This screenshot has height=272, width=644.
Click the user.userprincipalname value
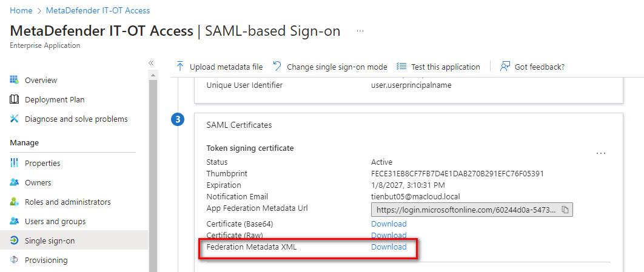point(411,85)
